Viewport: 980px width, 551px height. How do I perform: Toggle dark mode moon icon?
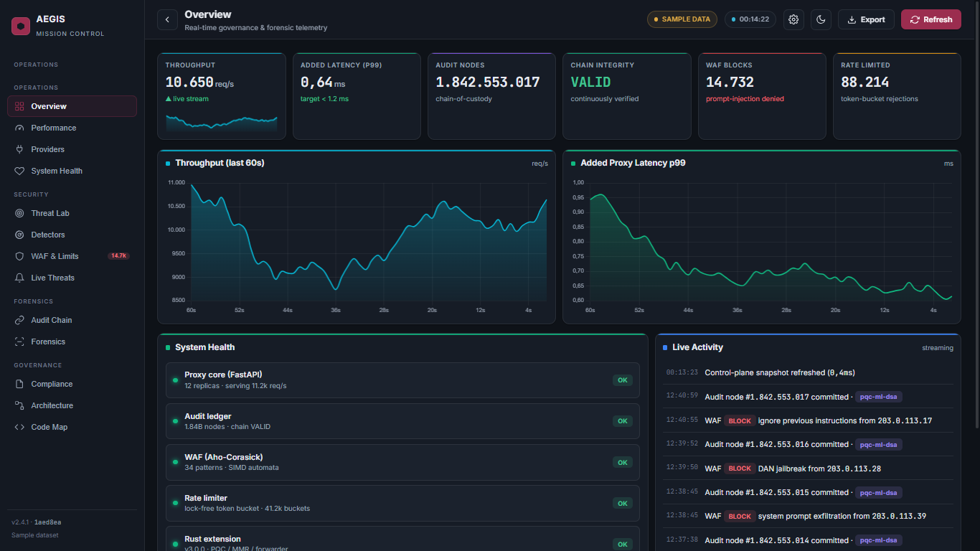(x=821, y=19)
